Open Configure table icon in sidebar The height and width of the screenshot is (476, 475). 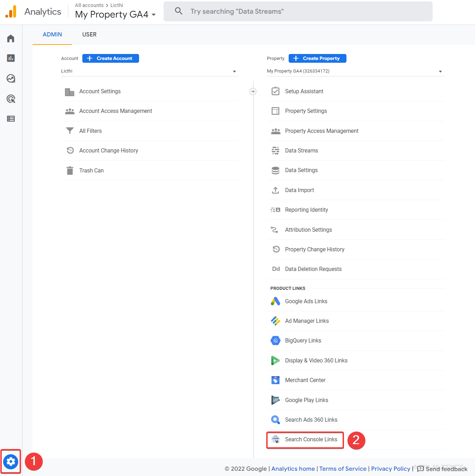pyautogui.click(x=11, y=119)
